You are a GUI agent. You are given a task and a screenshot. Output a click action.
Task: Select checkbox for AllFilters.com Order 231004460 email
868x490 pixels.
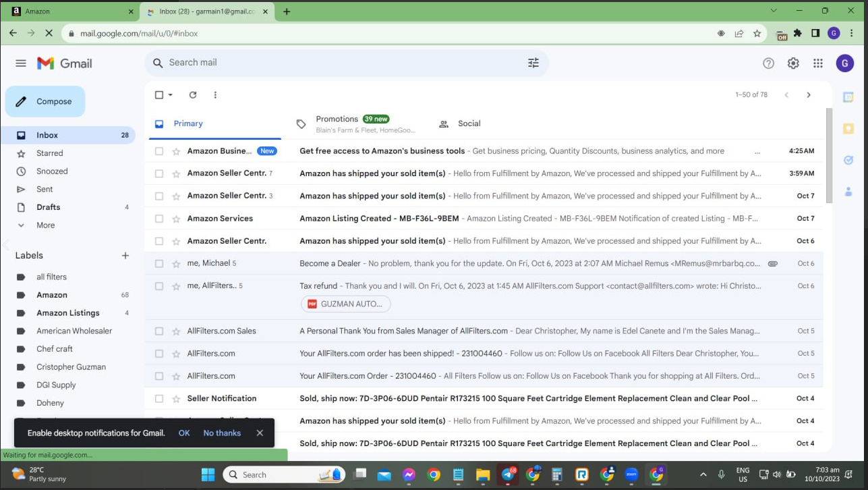pos(159,376)
